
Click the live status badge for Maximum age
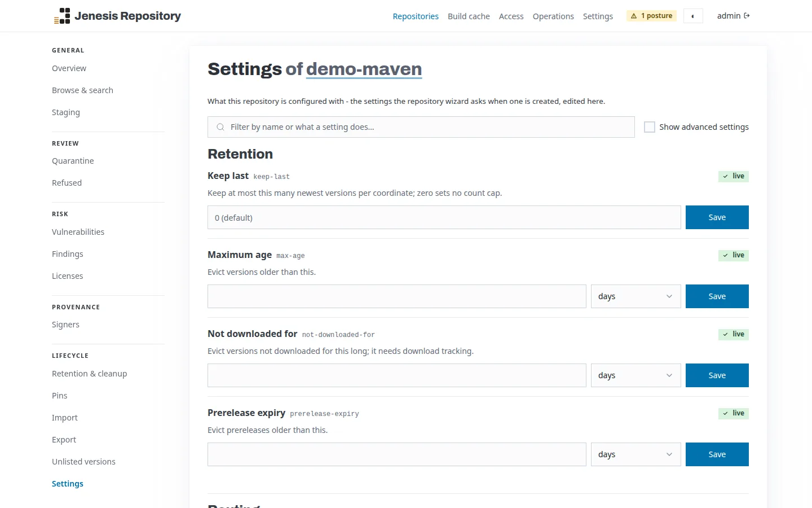click(734, 255)
